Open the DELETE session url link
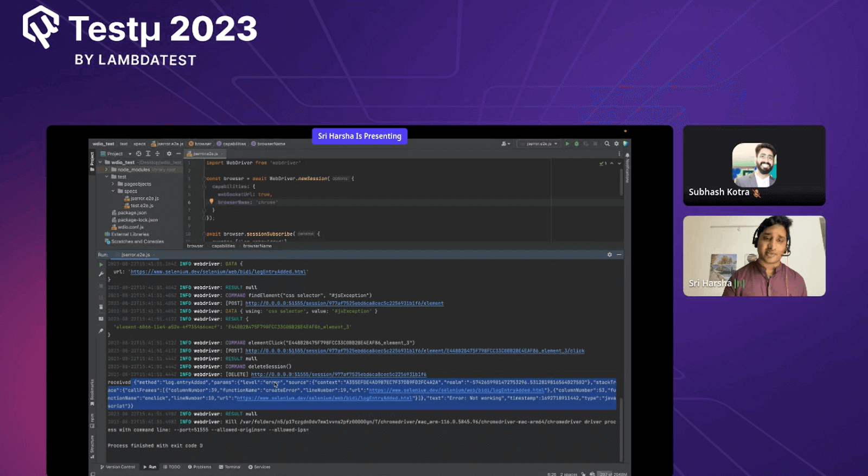The image size is (868, 476). [339, 375]
